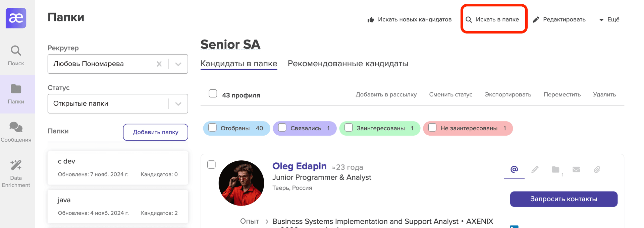This screenshot has height=228, width=644.
Task: Expand the Ещё more menu
Action: click(x=609, y=19)
